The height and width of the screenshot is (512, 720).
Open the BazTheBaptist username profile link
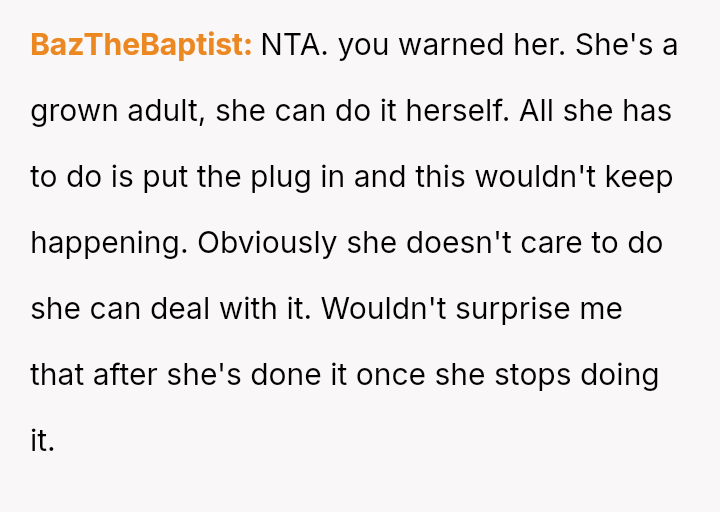[x=141, y=46]
